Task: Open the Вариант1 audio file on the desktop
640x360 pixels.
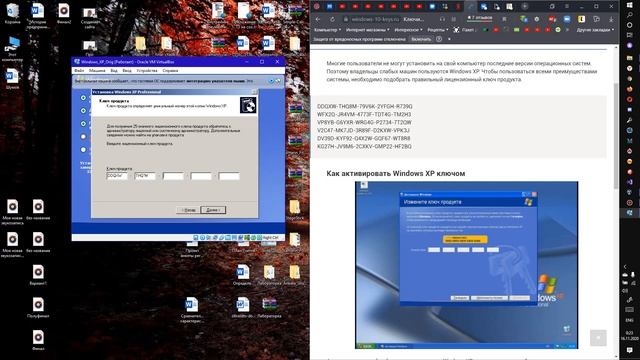Action: (38, 275)
